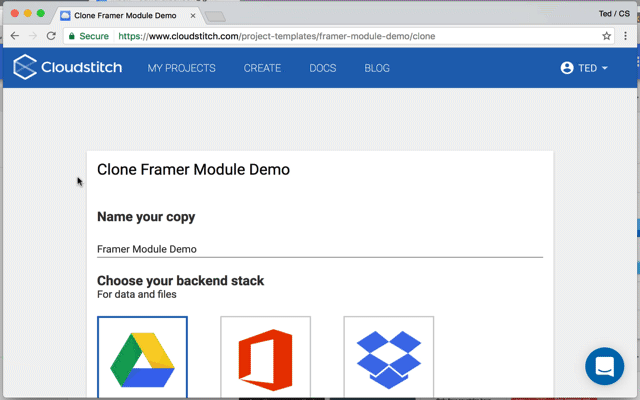The image size is (640, 400).
Task: Open MY PROJECTS page
Action: tap(182, 68)
